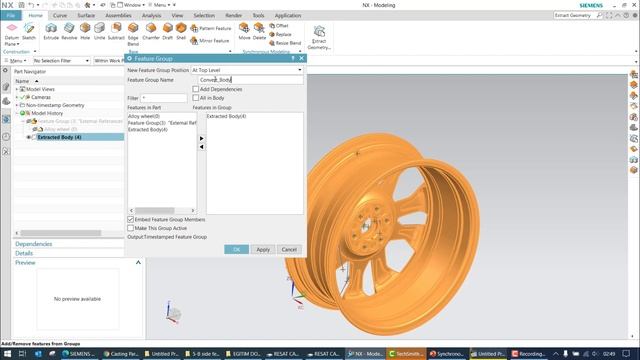Expand the Details section

click(x=24, y=253)
